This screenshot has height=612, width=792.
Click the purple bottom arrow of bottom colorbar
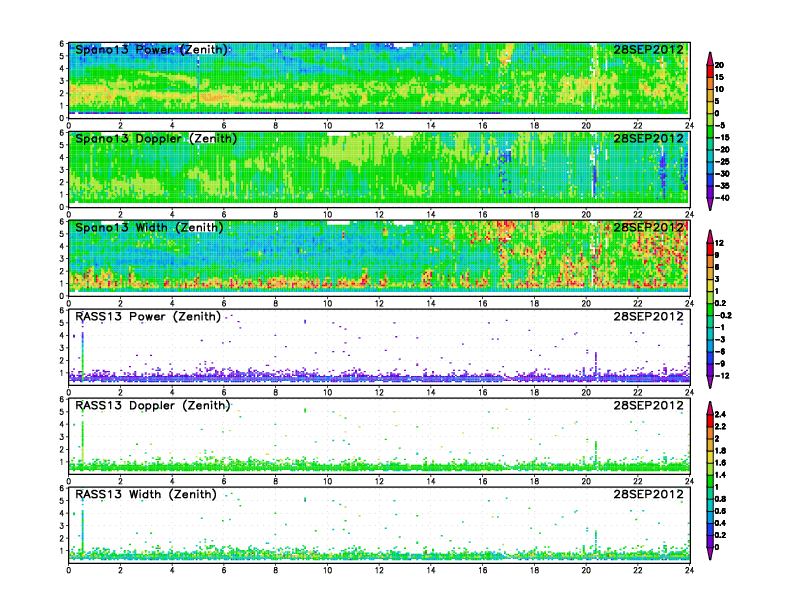pyautogui.click(x=710, y=553)
